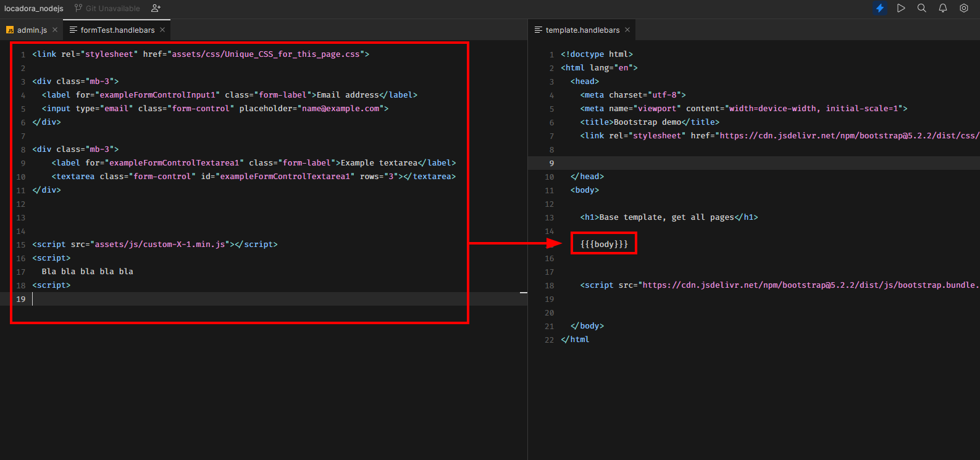Open search with the magnifier icon
Screen dimensions: 980x460
[x=922, y=8]
